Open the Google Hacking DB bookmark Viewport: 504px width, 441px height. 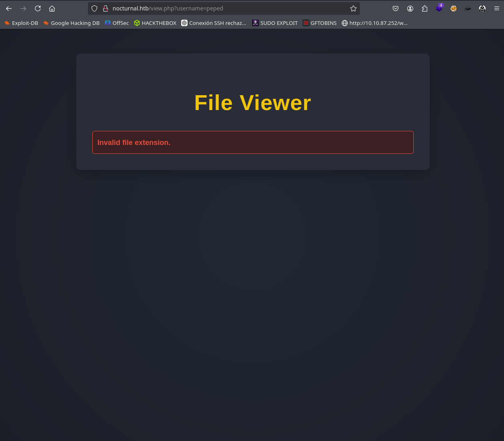tap(71, 23)
